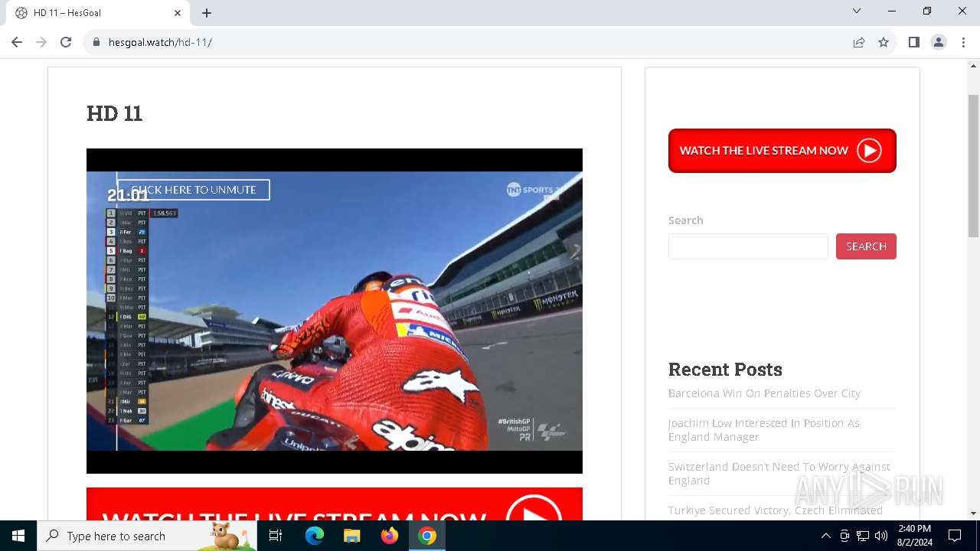Click the scrollbar down arrow

click(973, 514)
